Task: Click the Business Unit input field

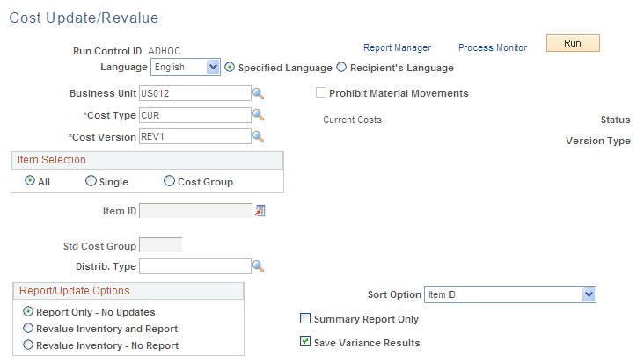Action: [x=194, y=93]
